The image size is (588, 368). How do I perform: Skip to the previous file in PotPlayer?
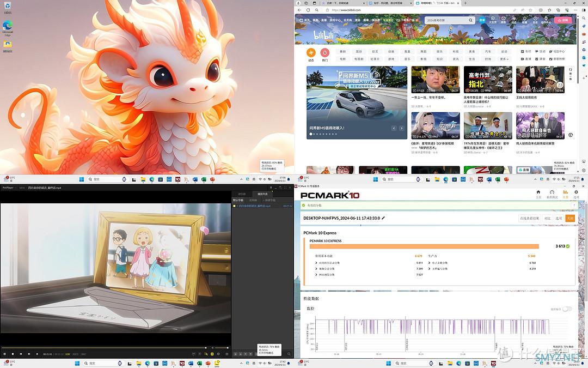(21, 354)
